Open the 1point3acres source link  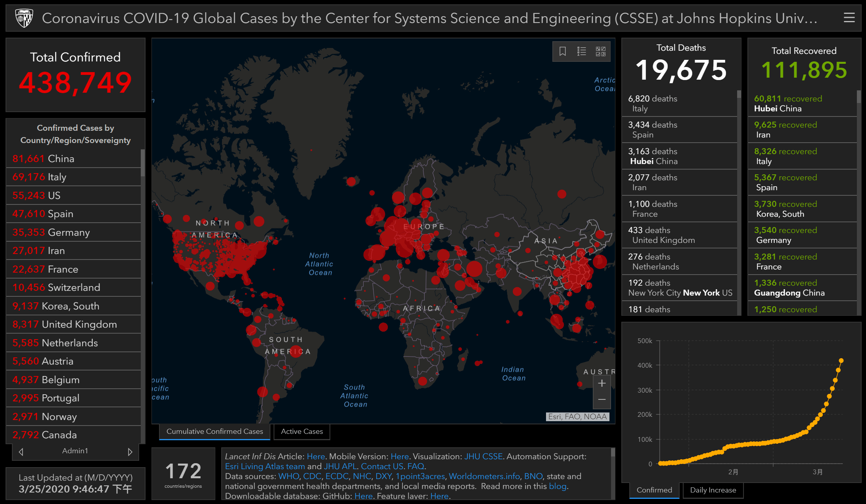click(420, 476)
